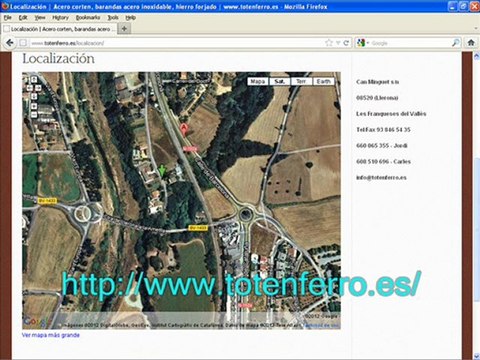Image resolution: width=480 pixels, height=360 pixels.
Task: Click the Tel/Fax 93 846 54 35 line
Action: pos(383,130)
